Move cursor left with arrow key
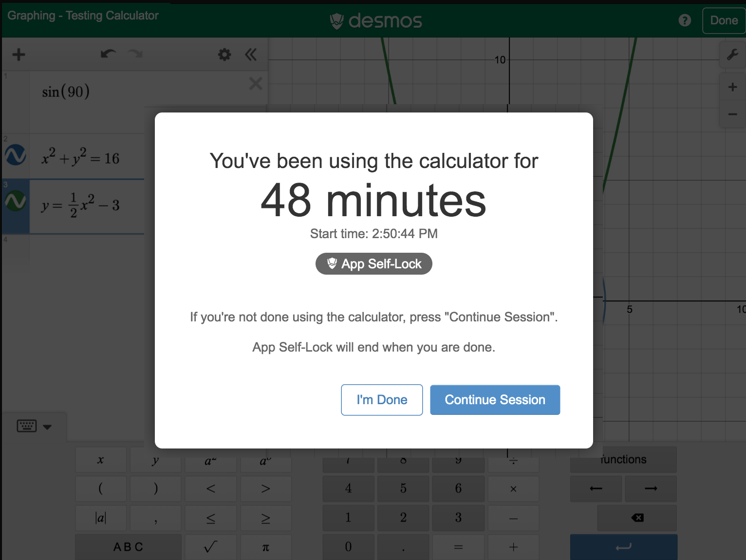 click(596, 488)
